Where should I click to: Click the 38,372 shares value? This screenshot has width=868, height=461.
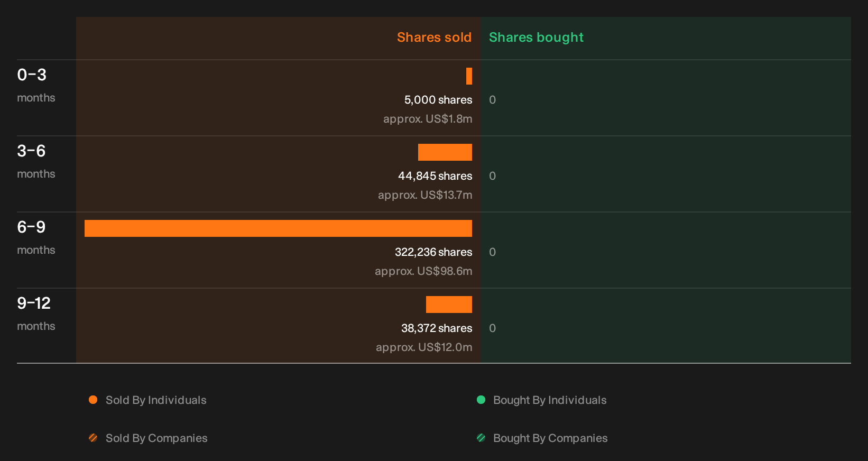pyautogui.click(x=437, y=328)
